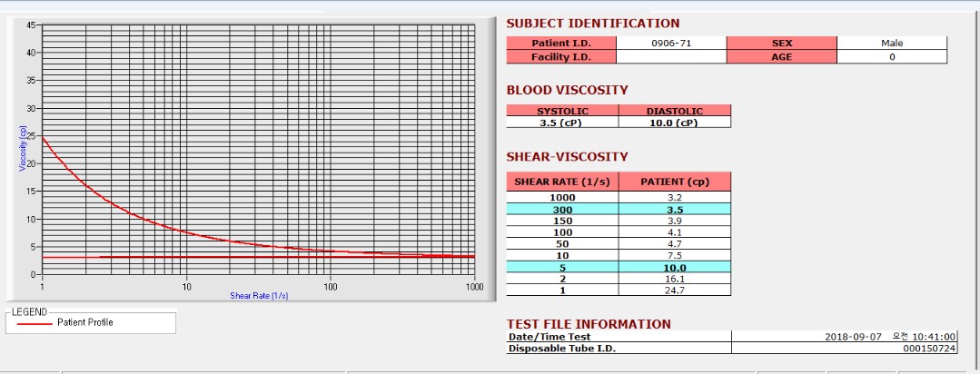Click patient viscosity value 24.7 in table
Viewport: 980px width, 374px height.
coord(674,290)
